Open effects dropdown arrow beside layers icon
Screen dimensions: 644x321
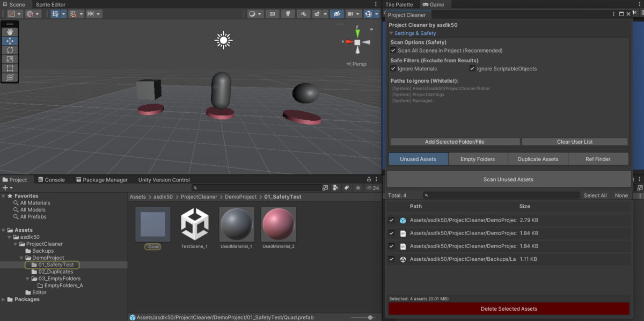pos(326,14)
